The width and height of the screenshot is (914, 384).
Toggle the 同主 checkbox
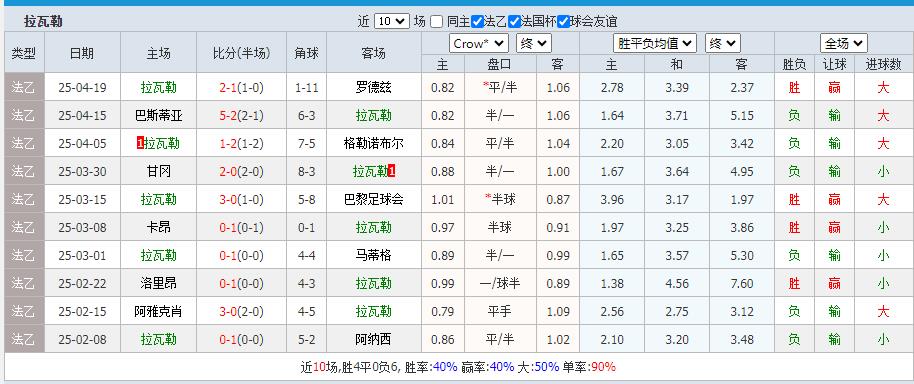[437, 22]
